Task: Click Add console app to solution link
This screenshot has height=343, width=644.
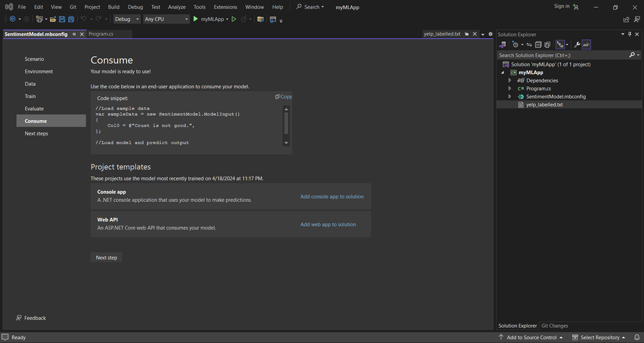Action: 332,197
